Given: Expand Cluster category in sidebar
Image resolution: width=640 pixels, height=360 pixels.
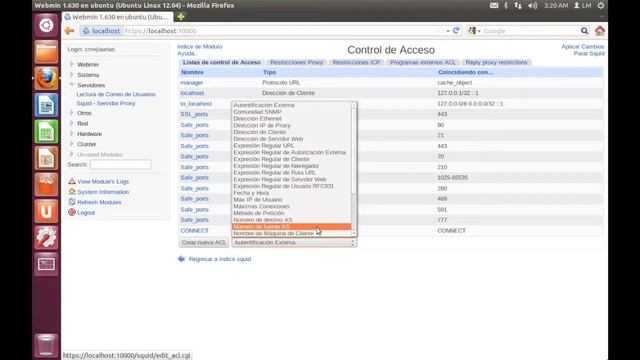Looking at the screenshot, I should click(x=72, y=144).
